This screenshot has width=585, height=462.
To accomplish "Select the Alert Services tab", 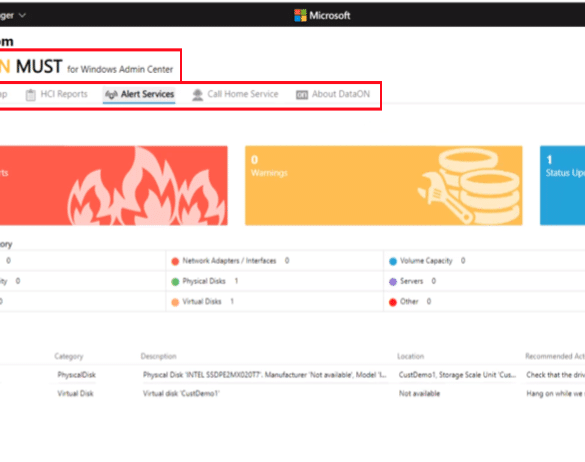I will [x=139, y=94].
